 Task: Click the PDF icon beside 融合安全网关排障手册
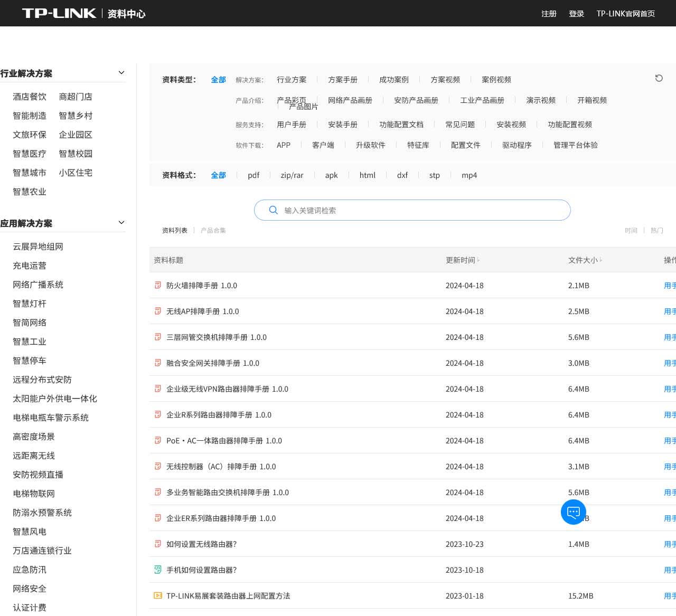[x=157, y=363]
